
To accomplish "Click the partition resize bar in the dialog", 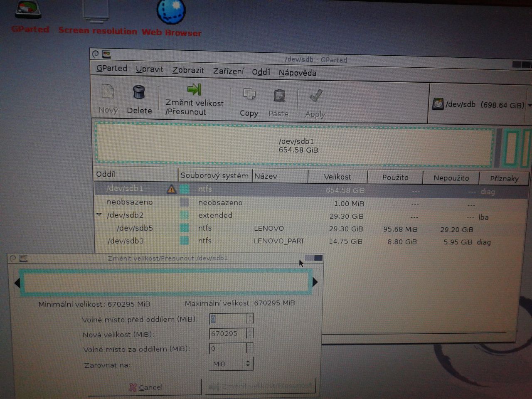I will coord(166,283).
